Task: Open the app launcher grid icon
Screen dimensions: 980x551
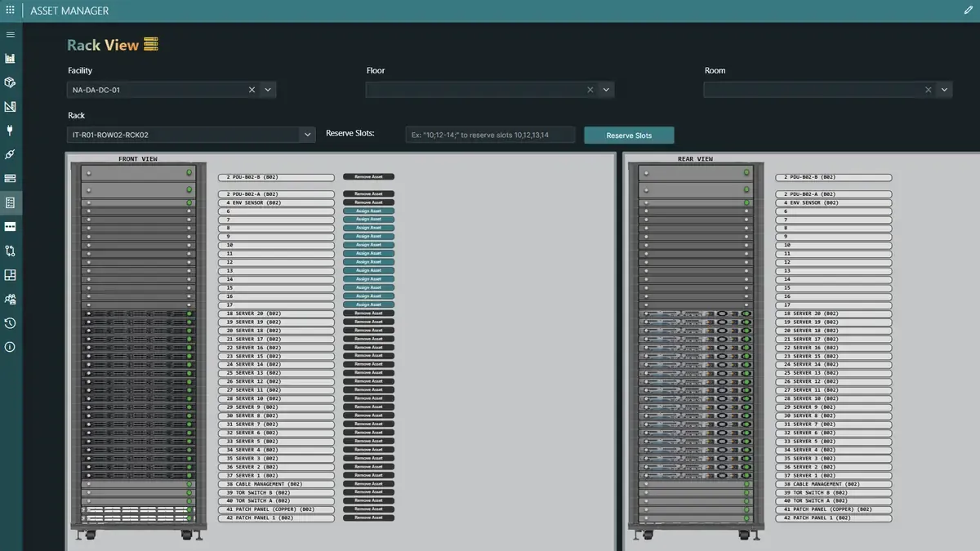Action: coord(10,11)
